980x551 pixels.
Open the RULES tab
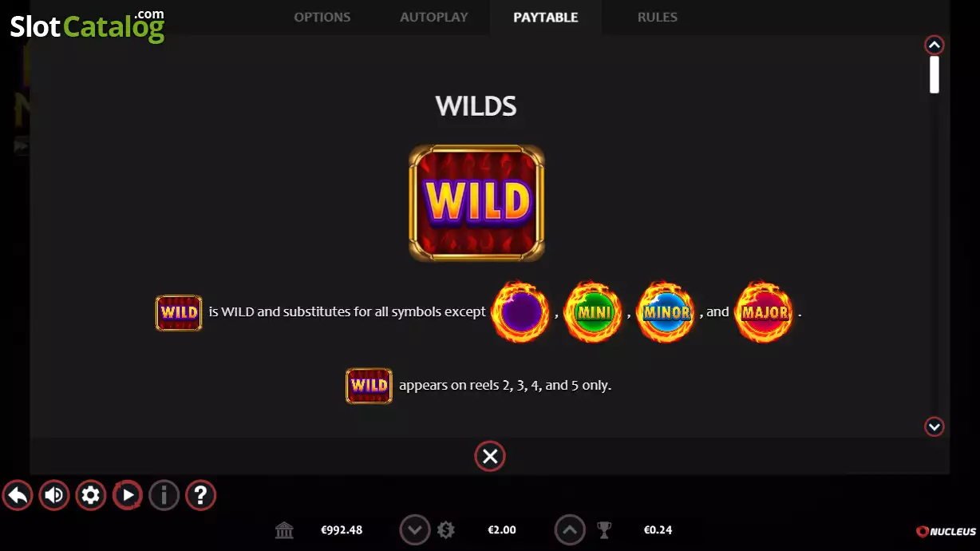point(658,17)
